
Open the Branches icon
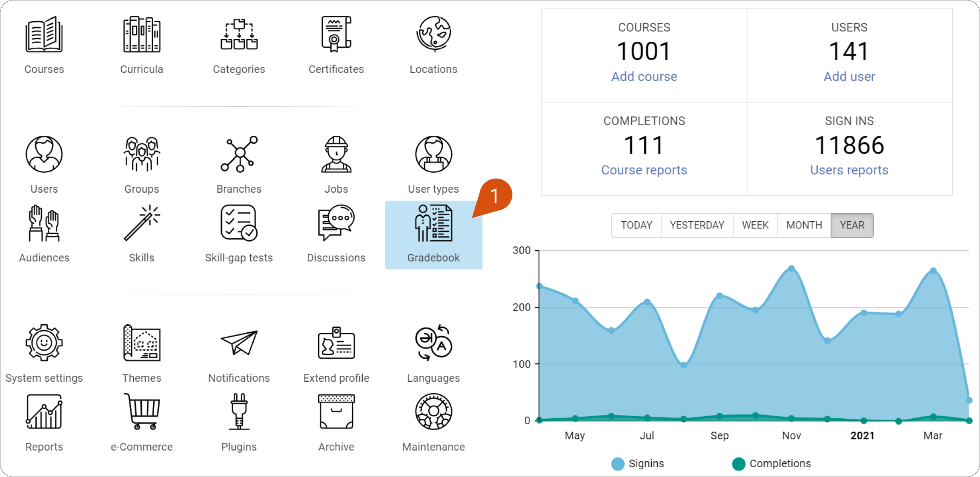click(239, 154)
